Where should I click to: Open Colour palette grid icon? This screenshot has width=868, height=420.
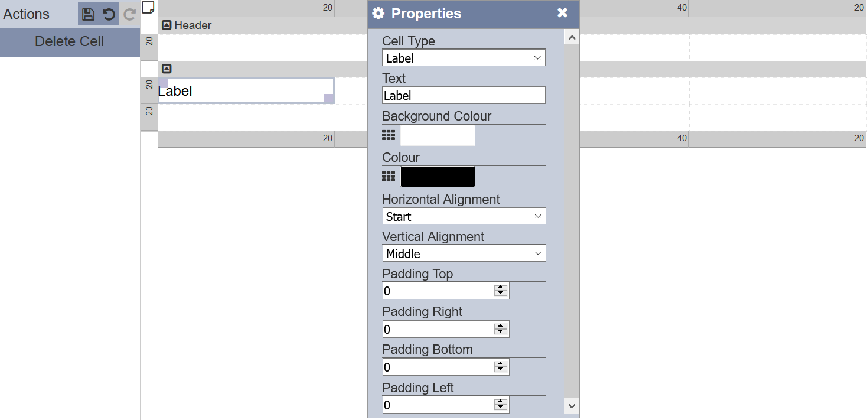coord(388,176)
